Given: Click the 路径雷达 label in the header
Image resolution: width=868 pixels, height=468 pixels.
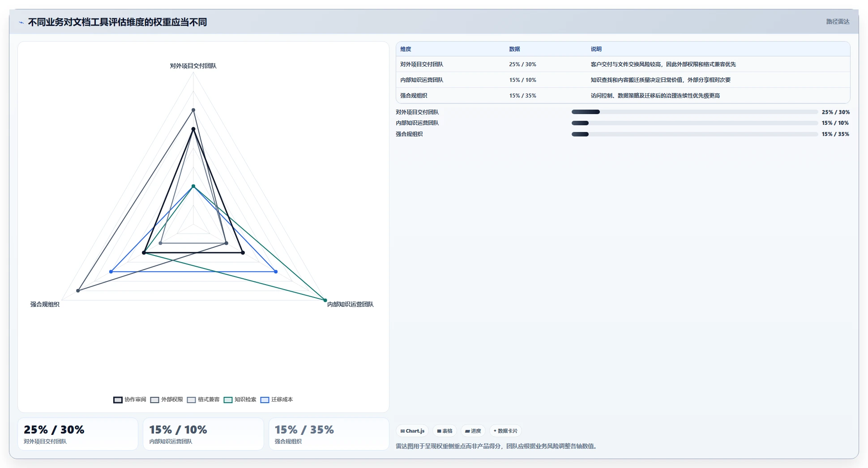Looking at the screenshot, I should click(x=838, y=21).
